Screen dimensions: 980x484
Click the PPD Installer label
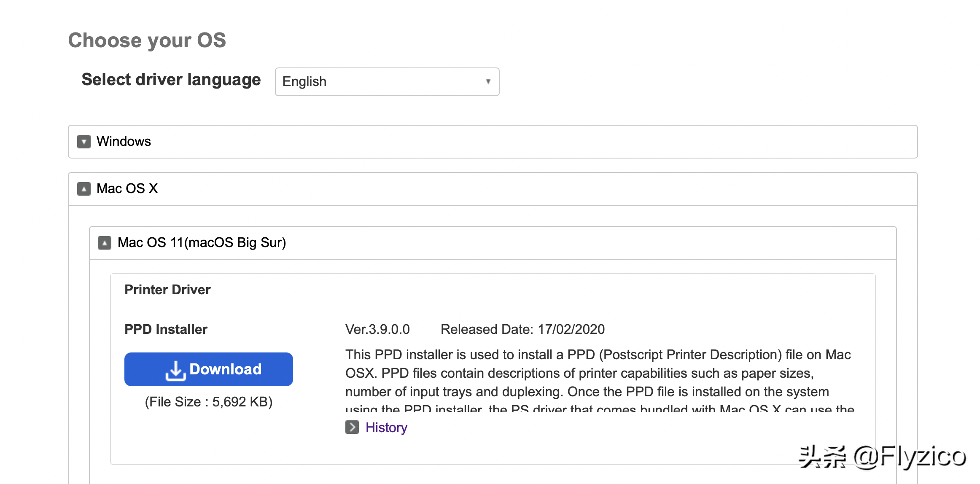tap(166, 329)
